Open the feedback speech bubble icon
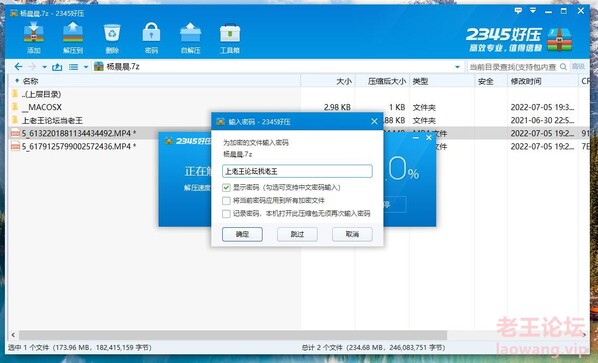 tap(518, 11)
